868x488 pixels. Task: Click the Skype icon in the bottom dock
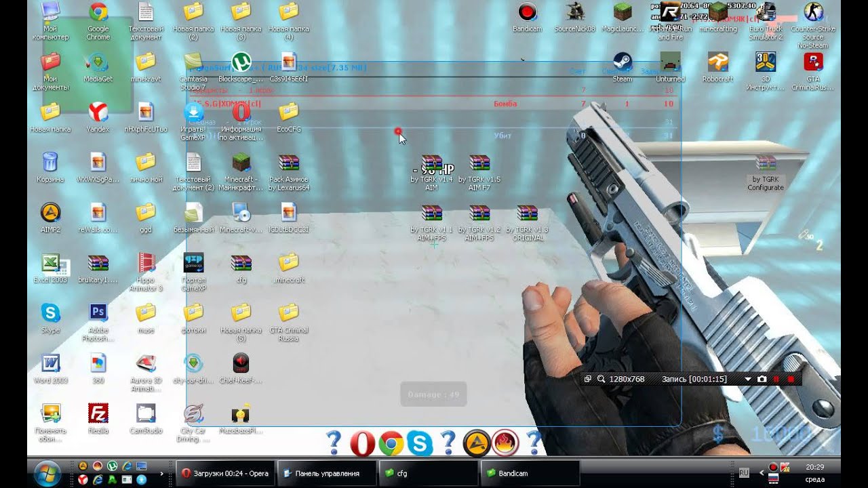420,443
